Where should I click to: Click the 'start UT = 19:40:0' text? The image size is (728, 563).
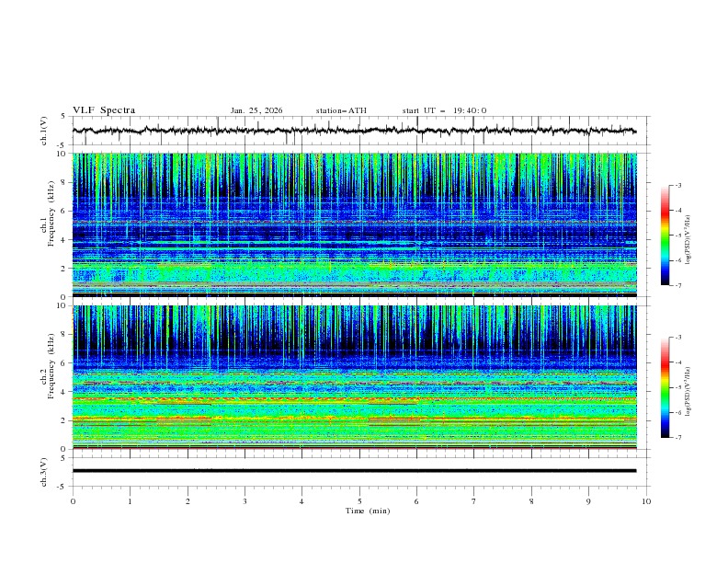click(x=444, y=110)
